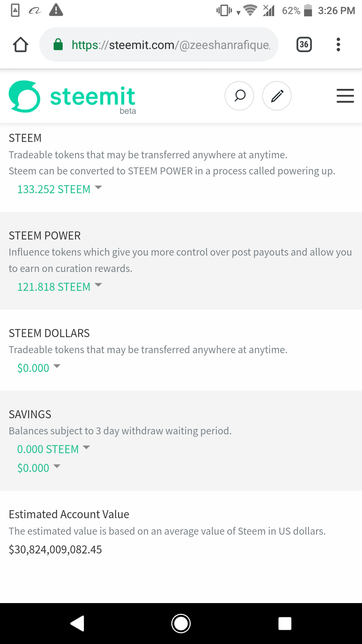Tap the Android recent apps square
Viewport: 362px width, 644px height.
point(285,624)
